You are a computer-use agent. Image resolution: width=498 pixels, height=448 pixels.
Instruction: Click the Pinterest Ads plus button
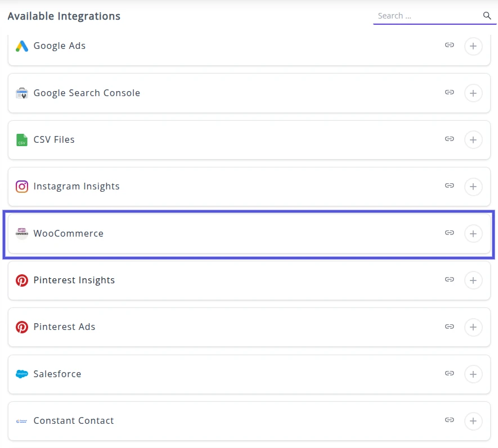473,327
